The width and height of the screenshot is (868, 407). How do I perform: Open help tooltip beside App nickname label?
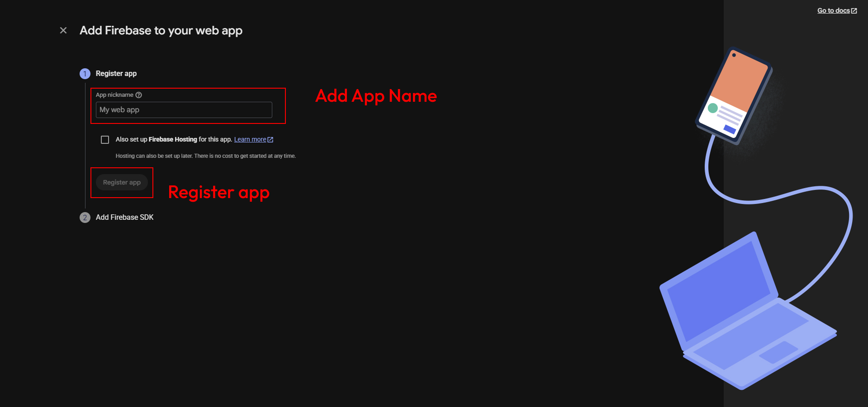pyautogui.click(x=138, y=95)
